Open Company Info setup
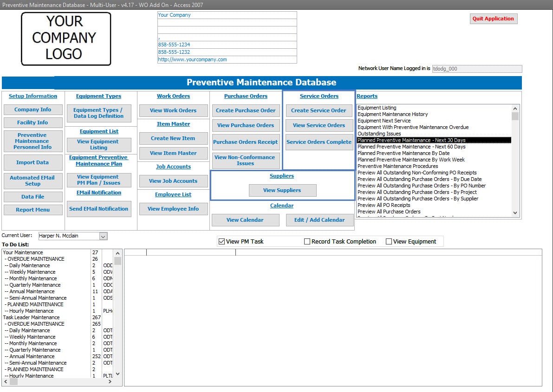The width and height of the screenshot is (553, 392). 33,109
